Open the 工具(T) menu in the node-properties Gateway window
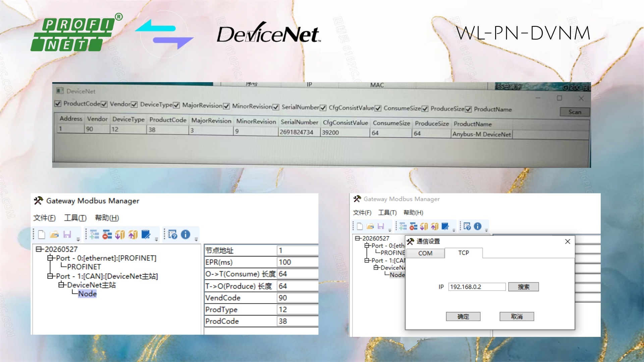 [x=75, y=218]
